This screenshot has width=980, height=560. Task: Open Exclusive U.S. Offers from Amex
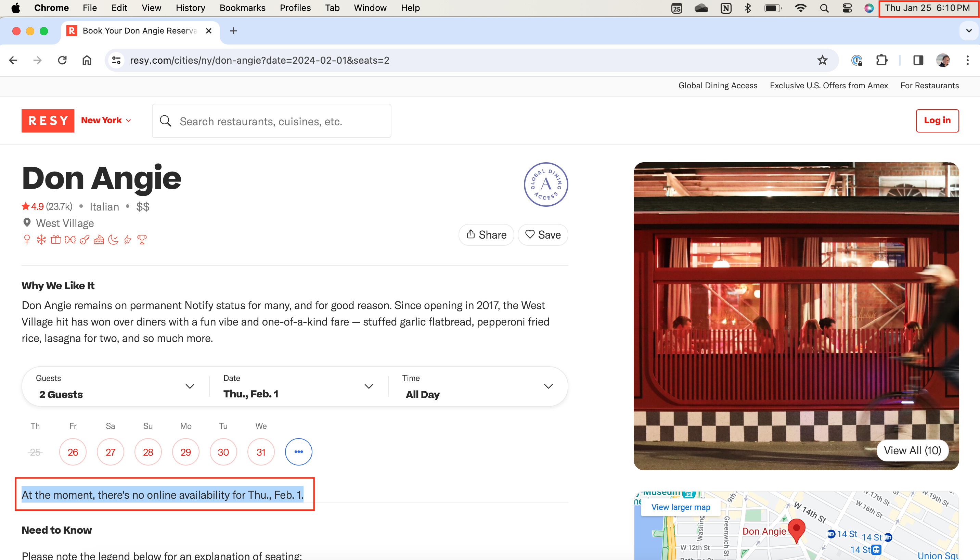(828, 85)
